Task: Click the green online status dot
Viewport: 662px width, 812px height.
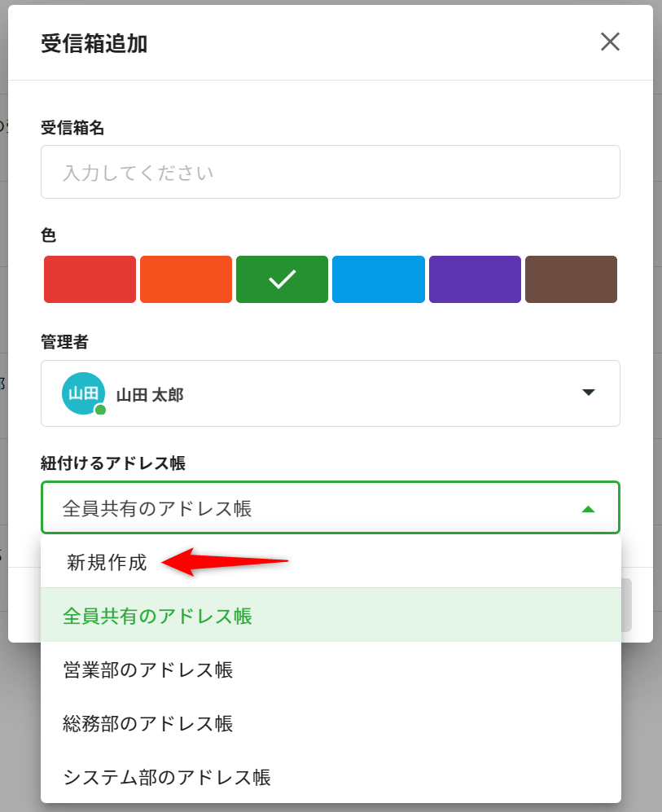Action: (x=100, y=410)
